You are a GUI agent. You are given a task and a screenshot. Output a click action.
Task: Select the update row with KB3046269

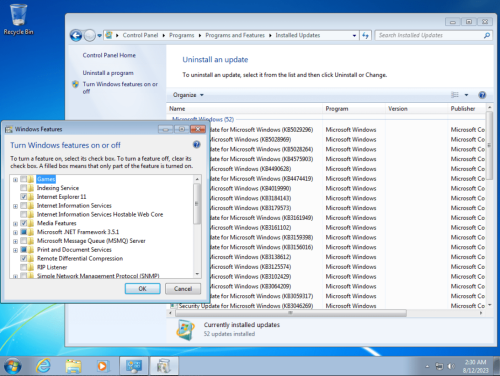coord(327,306)
